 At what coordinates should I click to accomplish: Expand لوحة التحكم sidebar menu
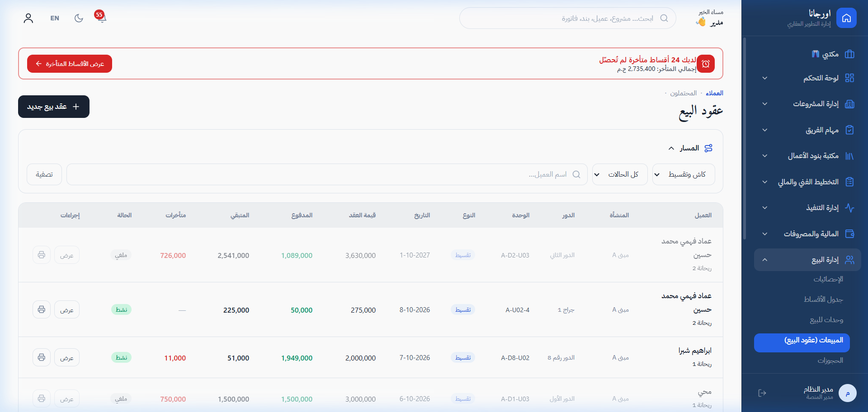[x=807, y=78]
